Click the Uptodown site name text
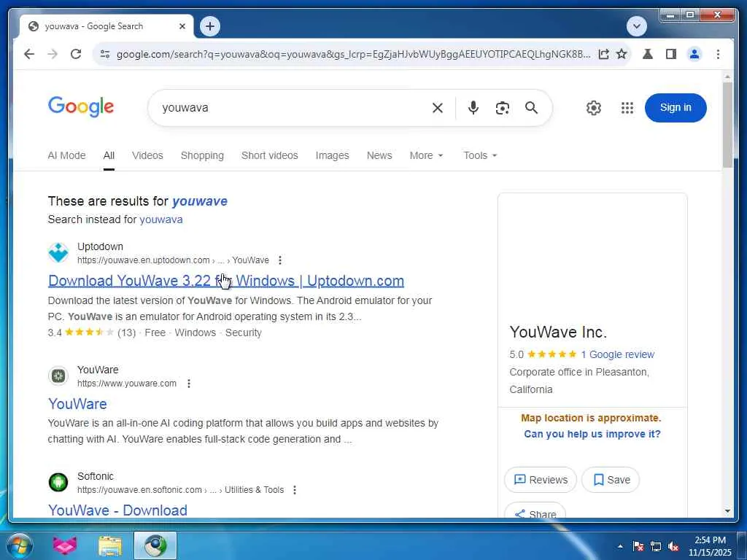This screenshot has width=747, height=560. coord(100,246)
